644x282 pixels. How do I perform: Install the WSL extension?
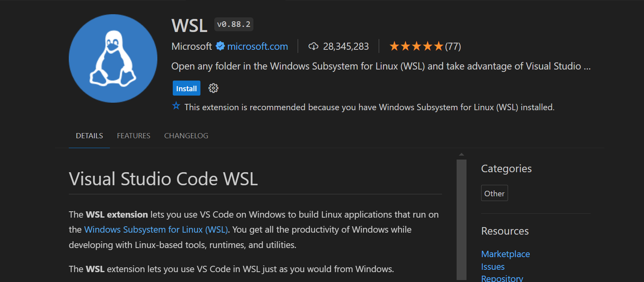pos(187,88)
